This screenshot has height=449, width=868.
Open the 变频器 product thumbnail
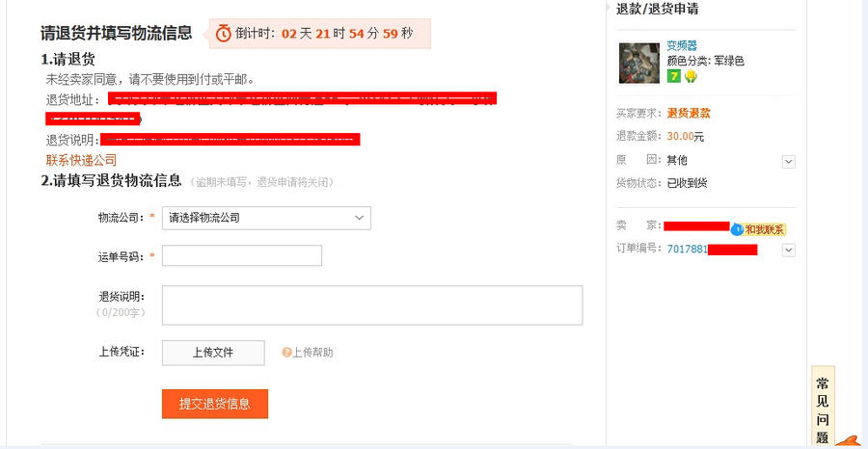(x=639, y=63)
